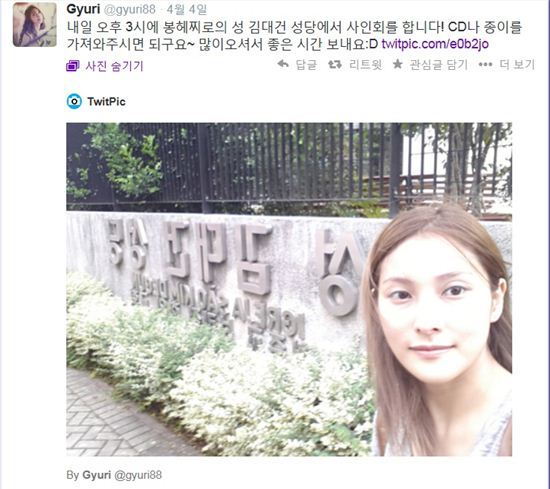Click the 답글 reply label
Image resolution: width=550 pixels, height=489 pixels.
(306, 65)
